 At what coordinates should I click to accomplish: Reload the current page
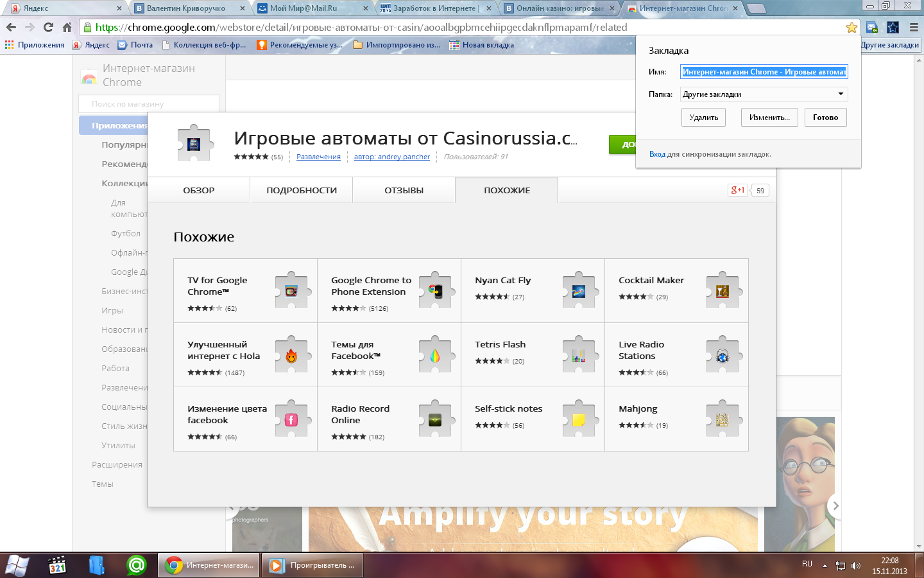click(48, 27)
